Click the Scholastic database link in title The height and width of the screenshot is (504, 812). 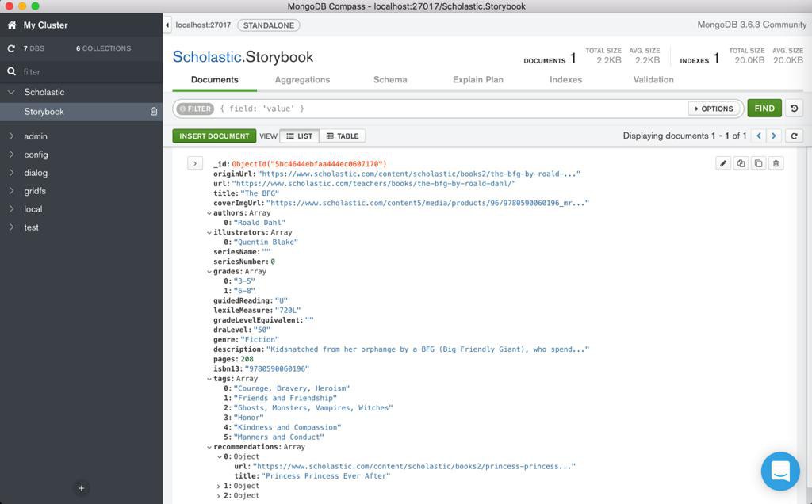[x=207, y=57]
